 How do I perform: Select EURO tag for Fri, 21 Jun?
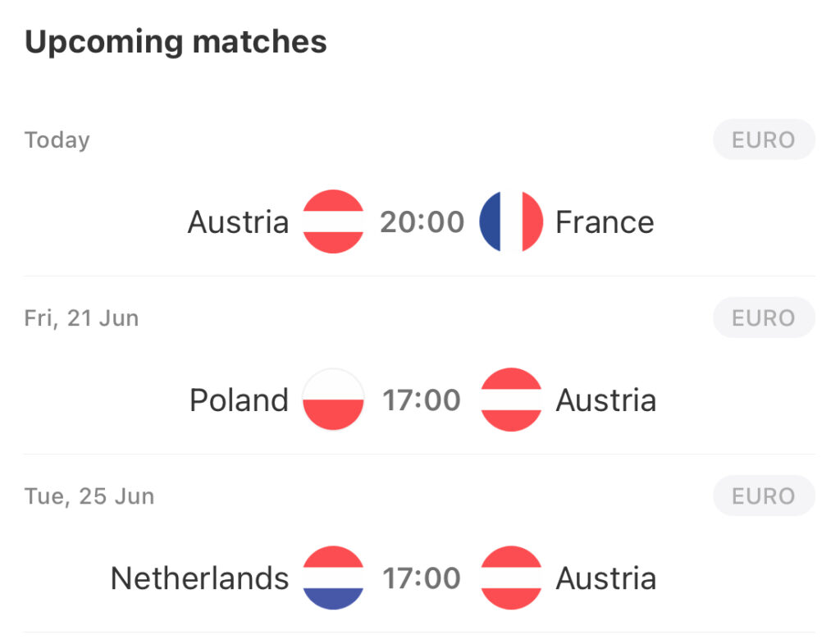[x=764, y=317]
